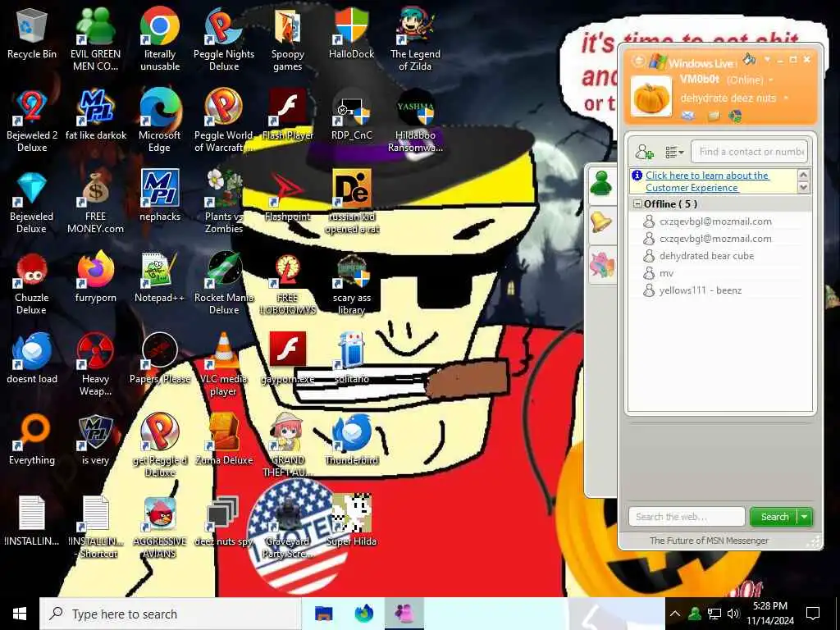Click the Messenger back arrow button

click(x=638, y=61)
